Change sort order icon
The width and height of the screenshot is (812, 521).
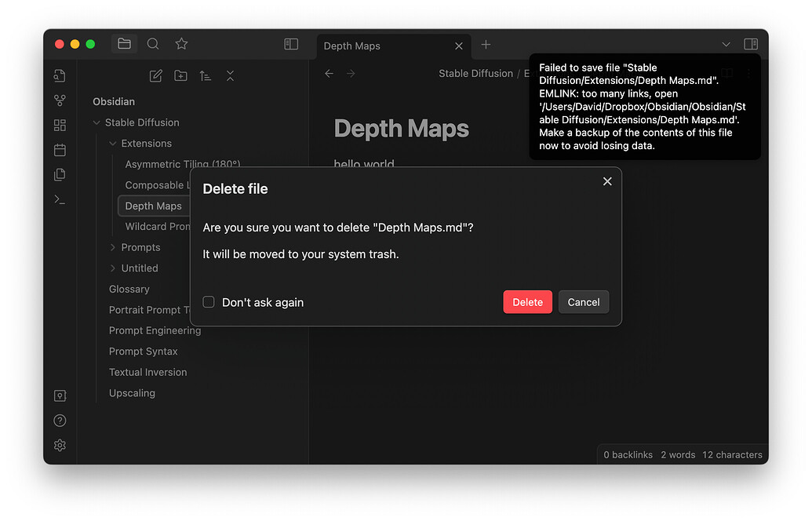point(206,76)
